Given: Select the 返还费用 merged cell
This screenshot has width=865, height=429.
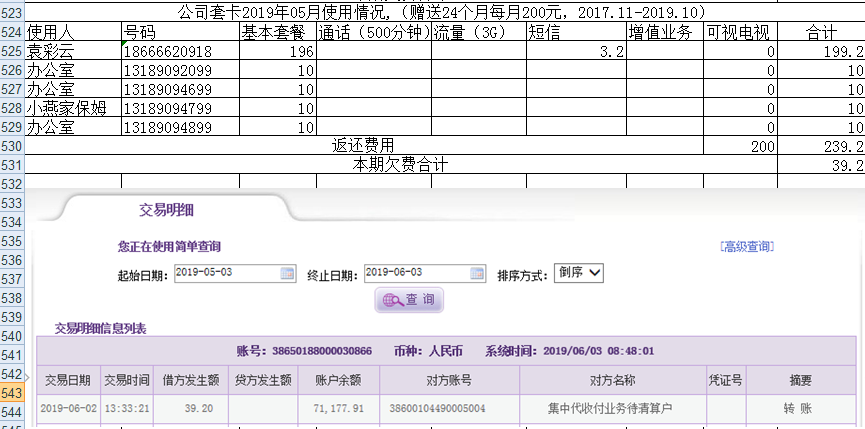Looking at the screenshot, I should coord(363,146).
